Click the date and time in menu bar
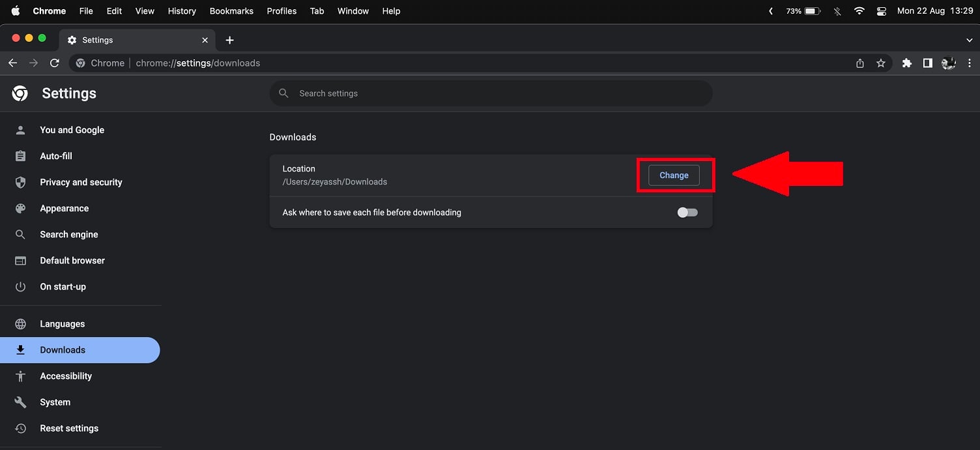This screenshot has width=980, height=450. (x=935, y=11)
